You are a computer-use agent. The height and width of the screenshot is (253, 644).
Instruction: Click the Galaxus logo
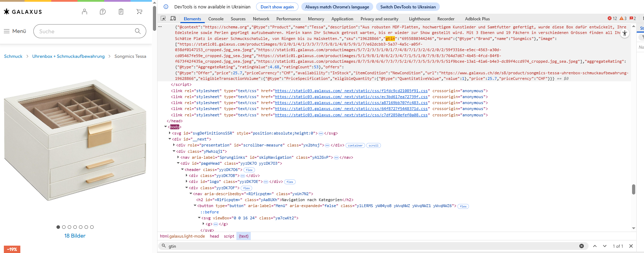click(x=22, y=12)
